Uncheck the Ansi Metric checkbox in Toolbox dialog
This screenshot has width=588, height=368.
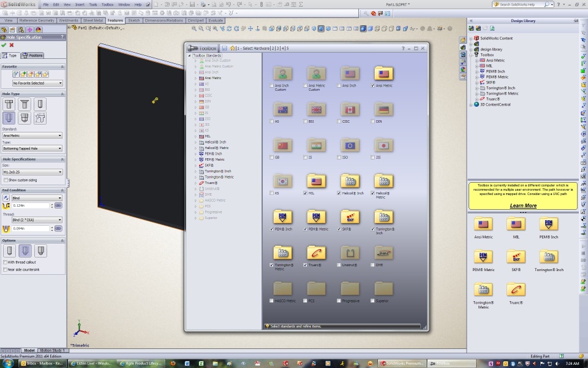(x=373, y=86)
